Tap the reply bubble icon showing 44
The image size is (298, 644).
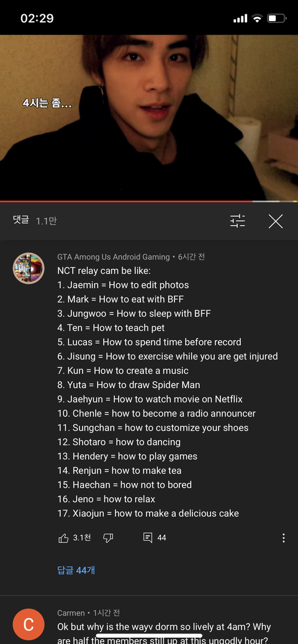tap(148, 537)
